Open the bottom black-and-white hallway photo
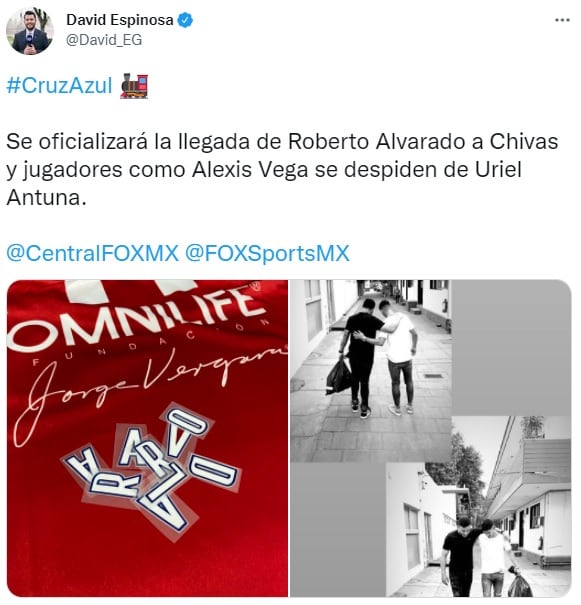Viewport: 581px width, 605px height. point(479,507)
